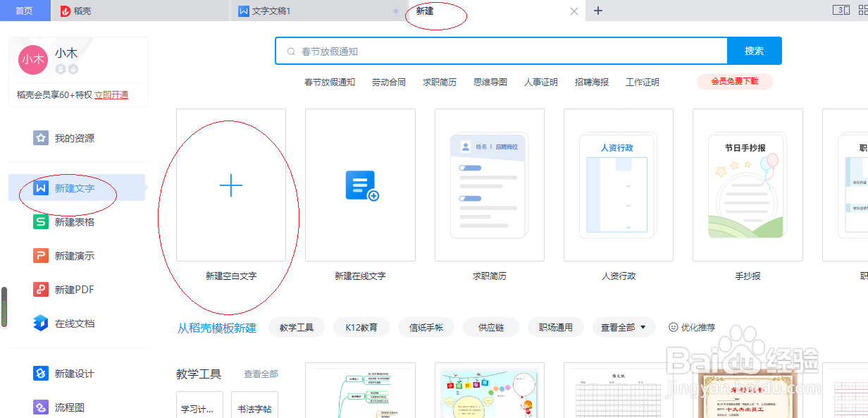The width and height of the screenshot is (868, 418).
Task: Open the 人资行政 template thumbnail
Action: [619, 185]
